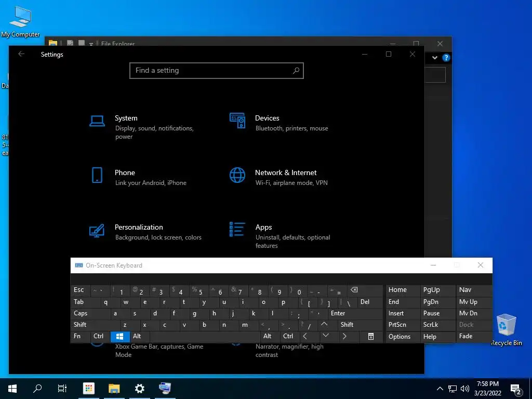
Task: Open On-Screen Keyboard Options
Action: [x=403, y=336]
